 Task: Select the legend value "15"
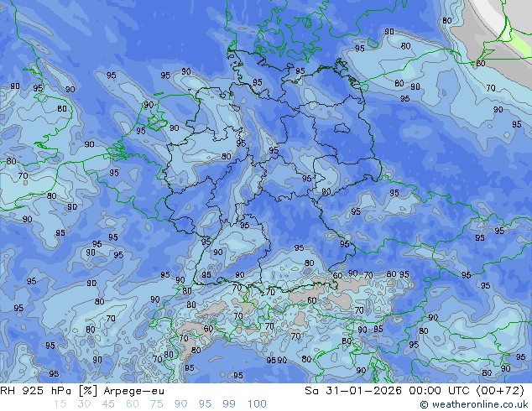tap(60, 404)
